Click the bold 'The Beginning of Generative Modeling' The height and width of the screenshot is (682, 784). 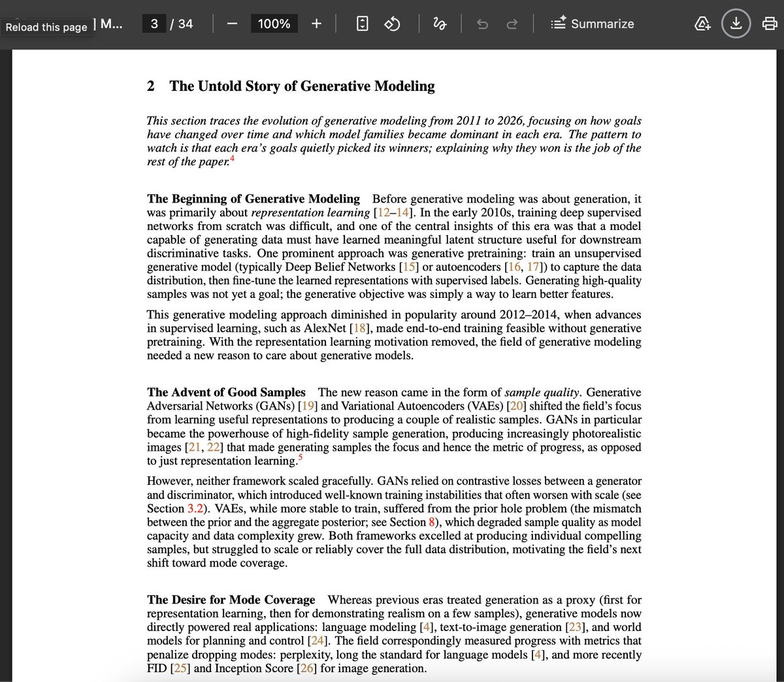[253, 199]
